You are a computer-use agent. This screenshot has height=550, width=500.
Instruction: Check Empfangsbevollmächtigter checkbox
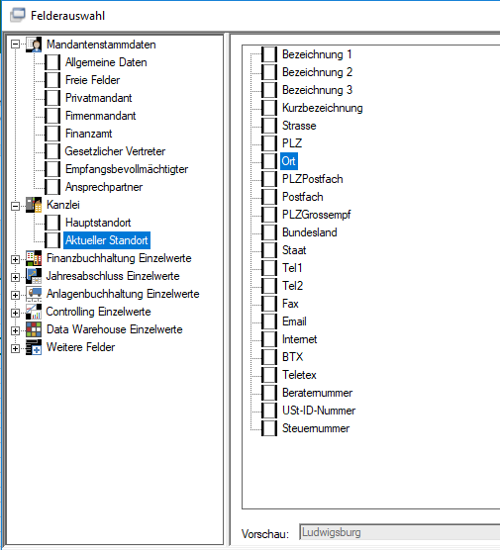tap(53, 169)
